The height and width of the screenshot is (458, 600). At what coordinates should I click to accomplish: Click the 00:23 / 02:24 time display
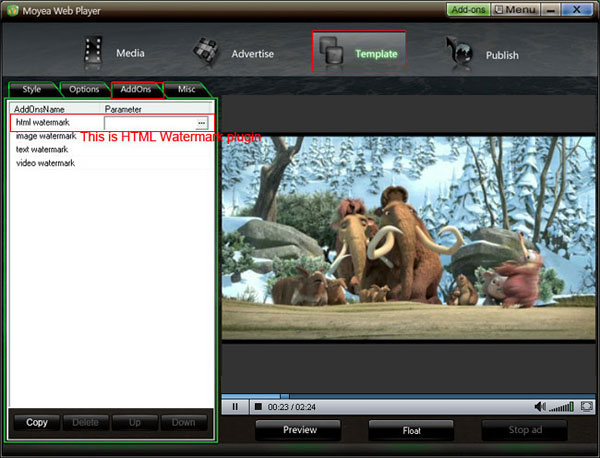click(292, 407)
